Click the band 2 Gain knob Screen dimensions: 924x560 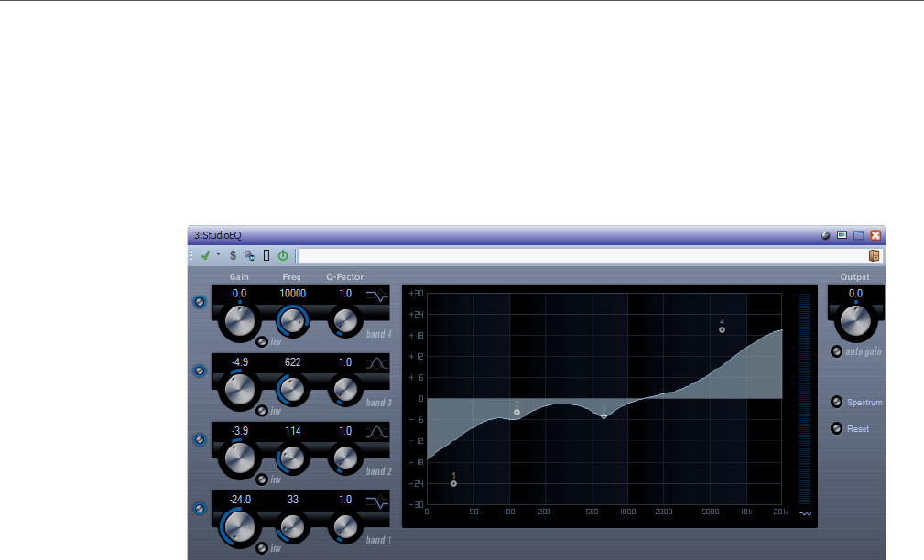[239, 458]
